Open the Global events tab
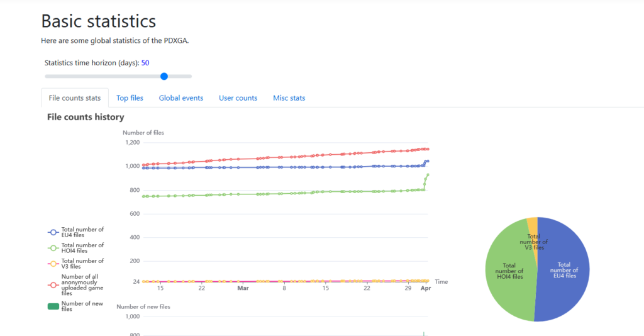The image size is (644, 336). pos(181,98)
